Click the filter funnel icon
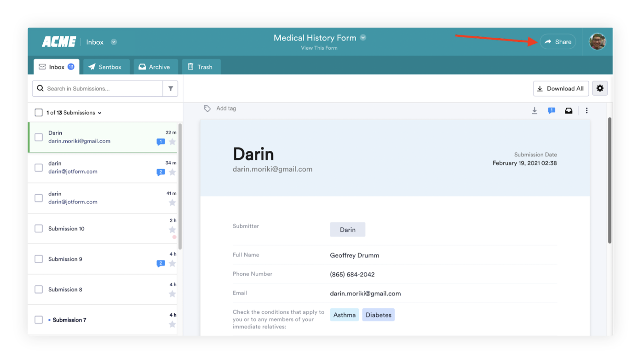Viewport: 644px width, 363px height. coord(171,88)
